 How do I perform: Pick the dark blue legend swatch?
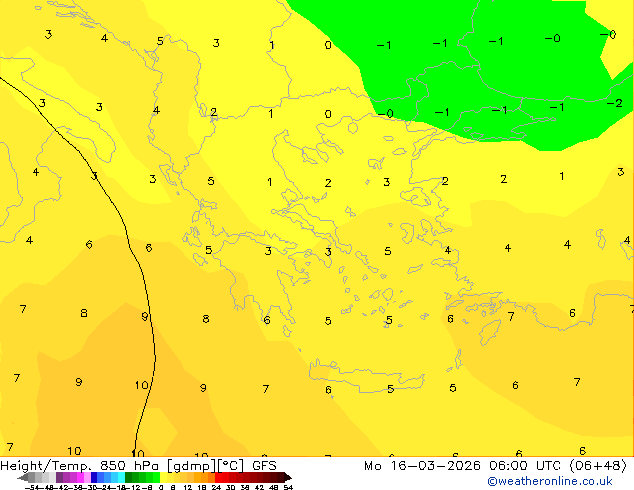point(94,477)
